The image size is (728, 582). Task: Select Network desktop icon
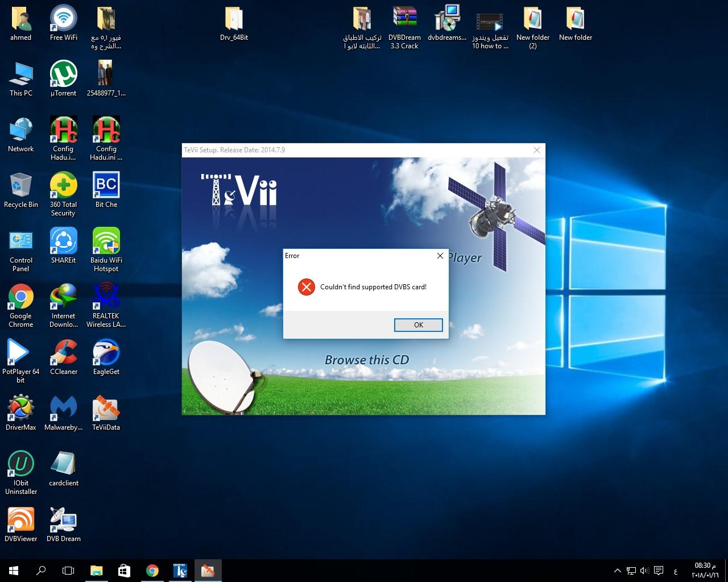coord(21,135)
